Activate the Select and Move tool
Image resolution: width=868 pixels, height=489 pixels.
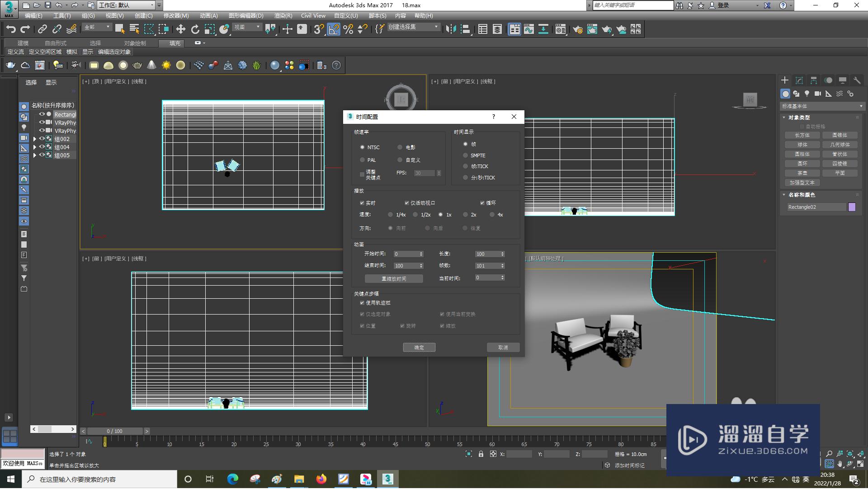pyautogui.click(x=180, y=29)
